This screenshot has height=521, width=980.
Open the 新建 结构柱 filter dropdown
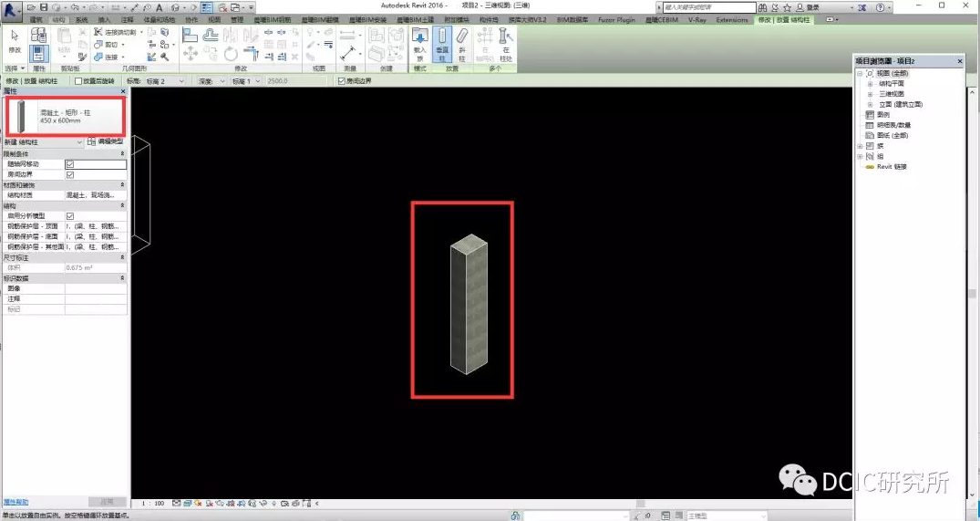[x=43, y=142]
